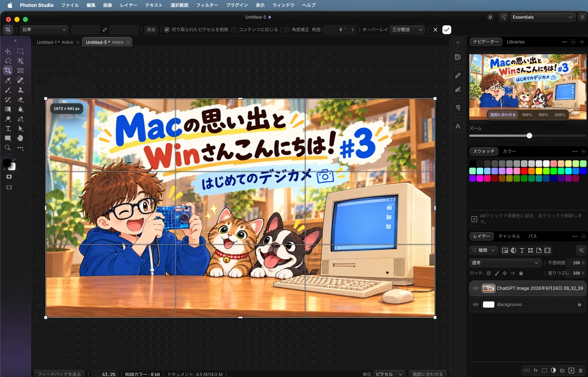Click the navigator zoom slider handle

point(529,136)
